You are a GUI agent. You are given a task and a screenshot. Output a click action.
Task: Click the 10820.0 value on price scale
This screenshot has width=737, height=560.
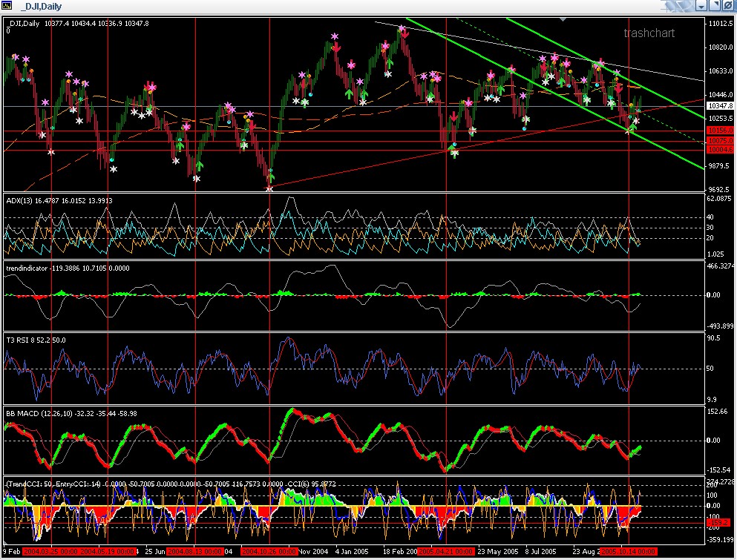tap(721, 47)
